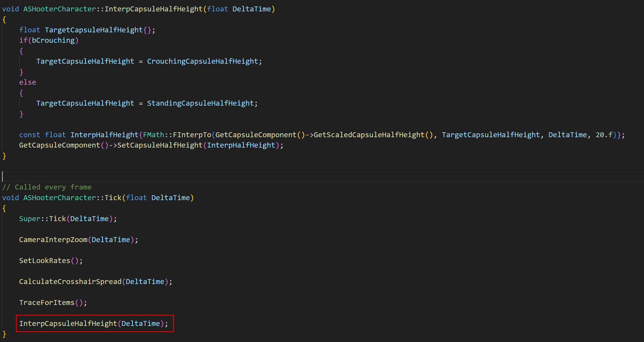Click the 20.f interp speed value
644x342 pixels.
pos(604,135)
